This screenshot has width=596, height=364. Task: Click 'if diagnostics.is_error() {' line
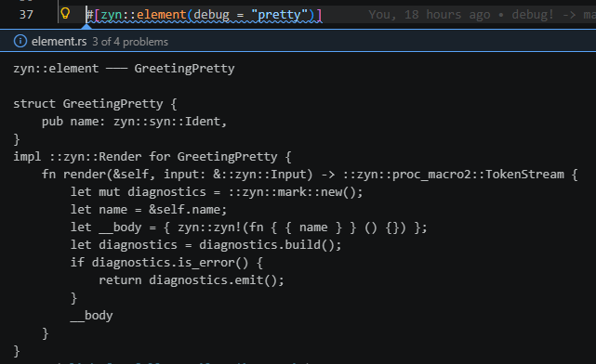coord(166,263)
